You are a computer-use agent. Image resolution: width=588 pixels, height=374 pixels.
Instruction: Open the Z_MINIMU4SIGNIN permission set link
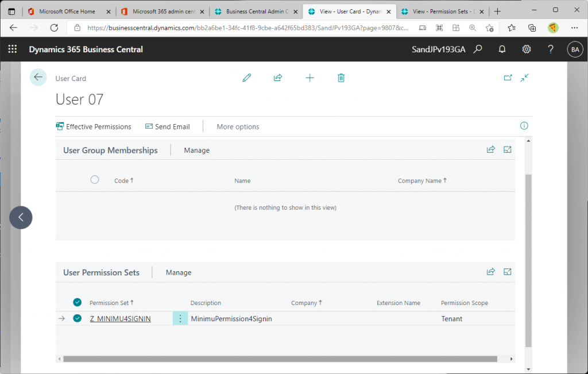(120, 318)
